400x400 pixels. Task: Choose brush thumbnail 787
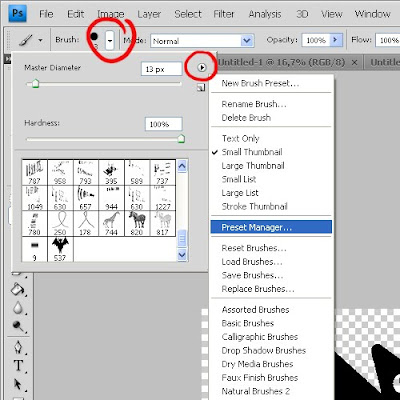[35, 172]
